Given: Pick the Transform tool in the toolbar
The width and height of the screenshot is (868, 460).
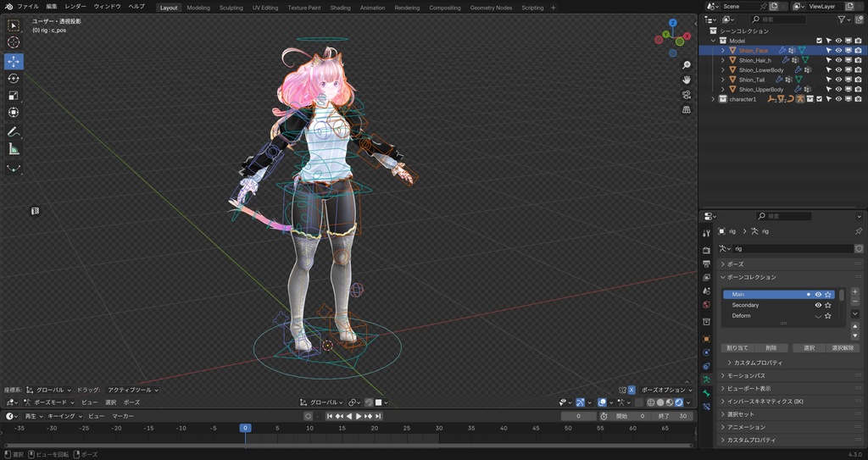Looking at the screenshot, I should pos(14,113).
